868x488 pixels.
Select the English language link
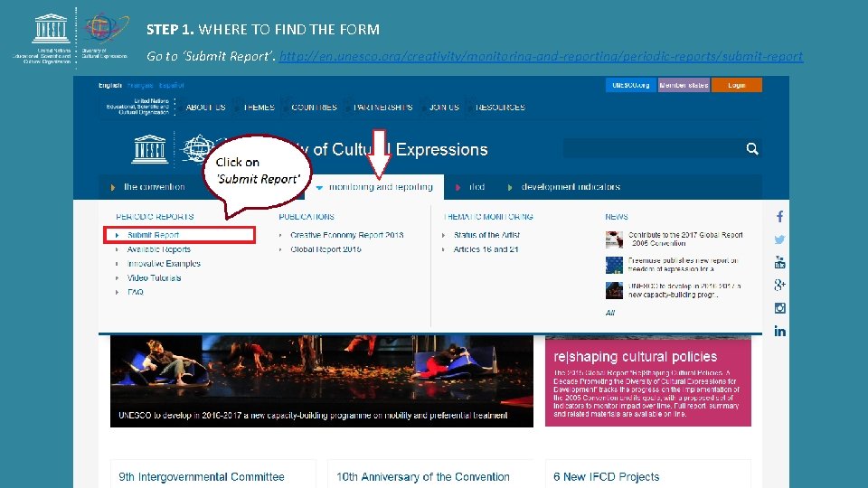click(x=110, y=85)
